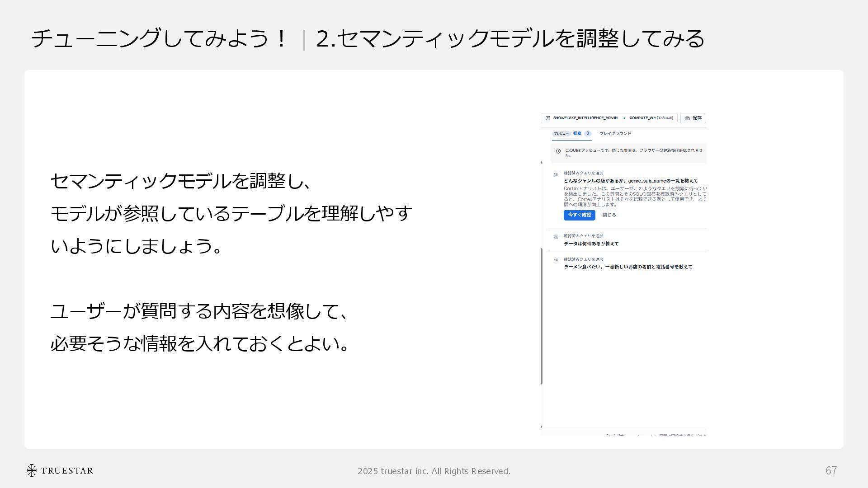The image size is (868, 488).
Task: Click the save icon in 保存 button
Action: 687,118
